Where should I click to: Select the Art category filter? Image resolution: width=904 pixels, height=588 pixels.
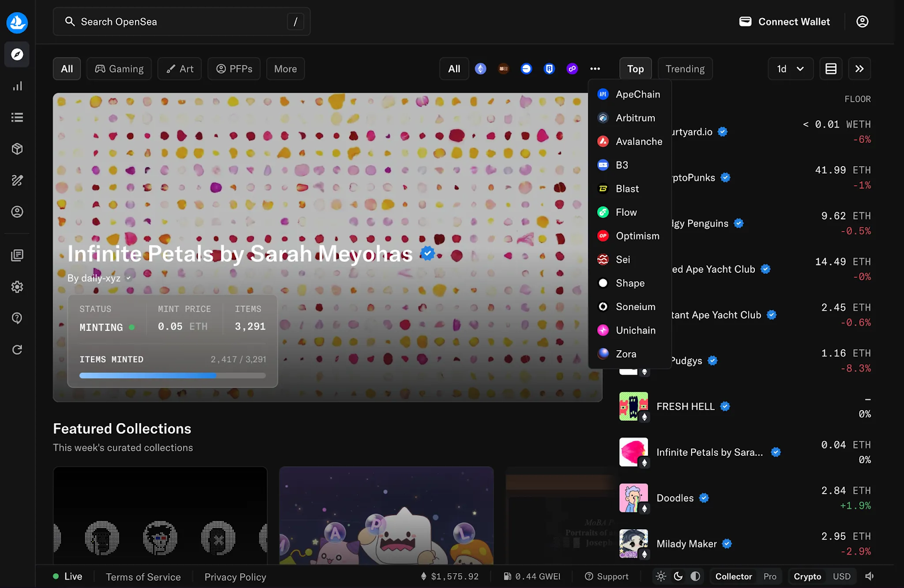tap(180, 69)
